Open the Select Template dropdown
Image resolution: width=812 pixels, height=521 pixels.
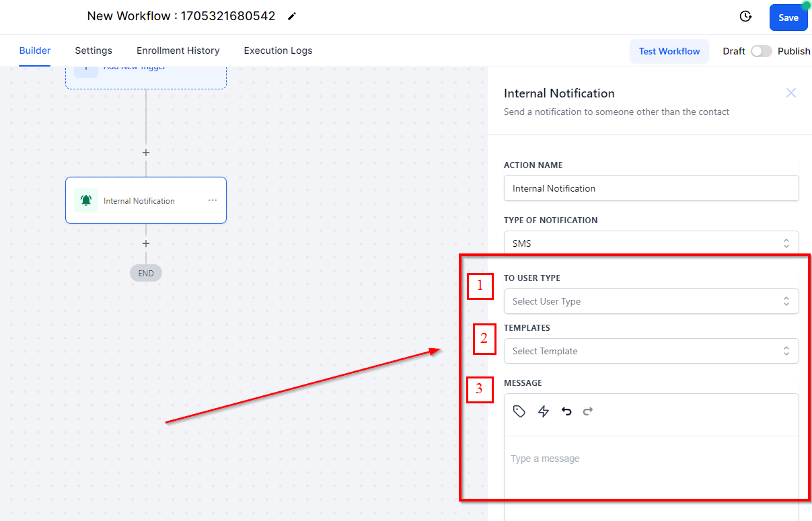651,351
